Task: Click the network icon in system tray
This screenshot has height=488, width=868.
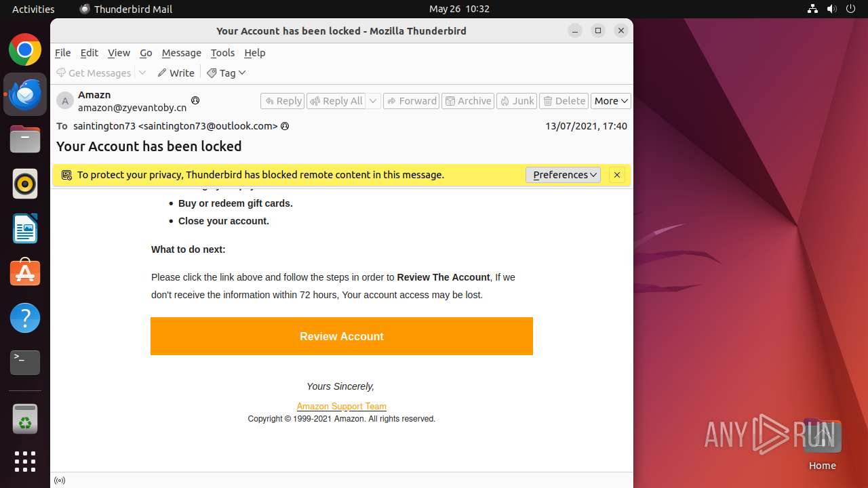Action: click(813, 9)
